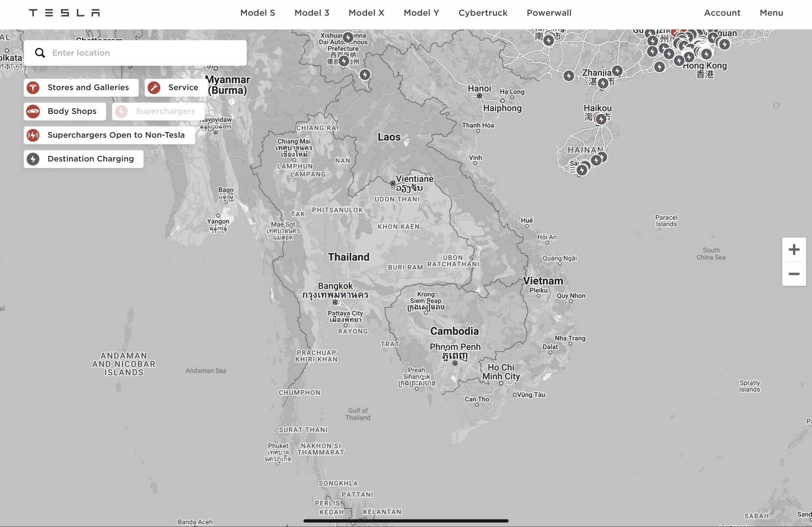This screenshot has height=527, width=812.
Task: Click the Account link
Action: [x=722, y=13]
